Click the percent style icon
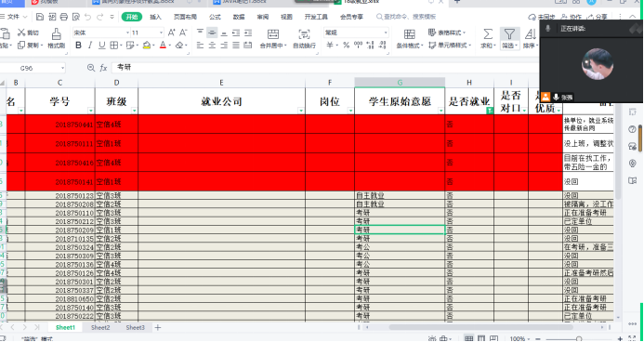Image resolution: width=644 pixels, height=342 pixels. coord(347,46)
